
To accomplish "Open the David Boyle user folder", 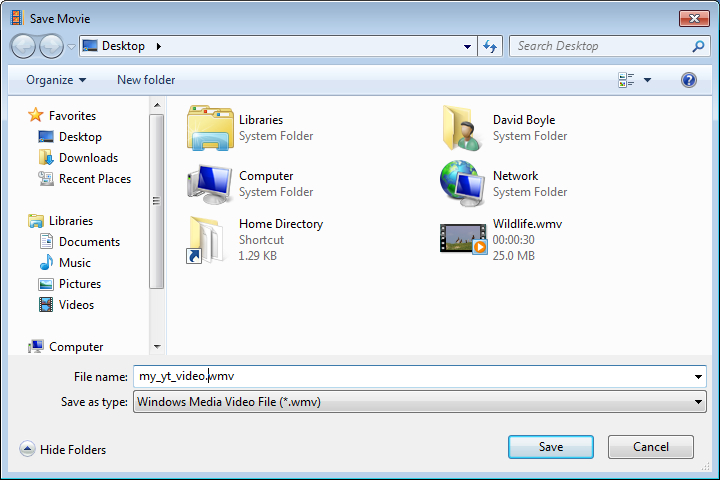I will point(463,127).
